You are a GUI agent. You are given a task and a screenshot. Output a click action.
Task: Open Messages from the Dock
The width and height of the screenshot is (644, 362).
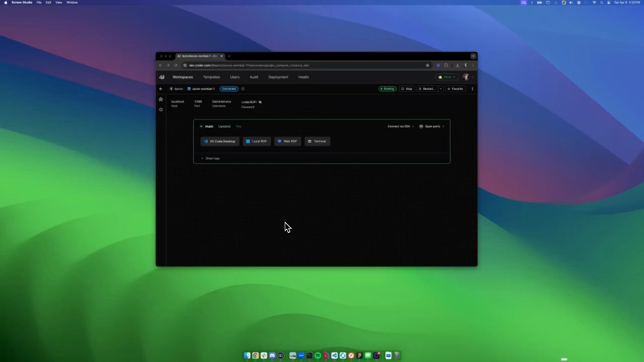368,355
